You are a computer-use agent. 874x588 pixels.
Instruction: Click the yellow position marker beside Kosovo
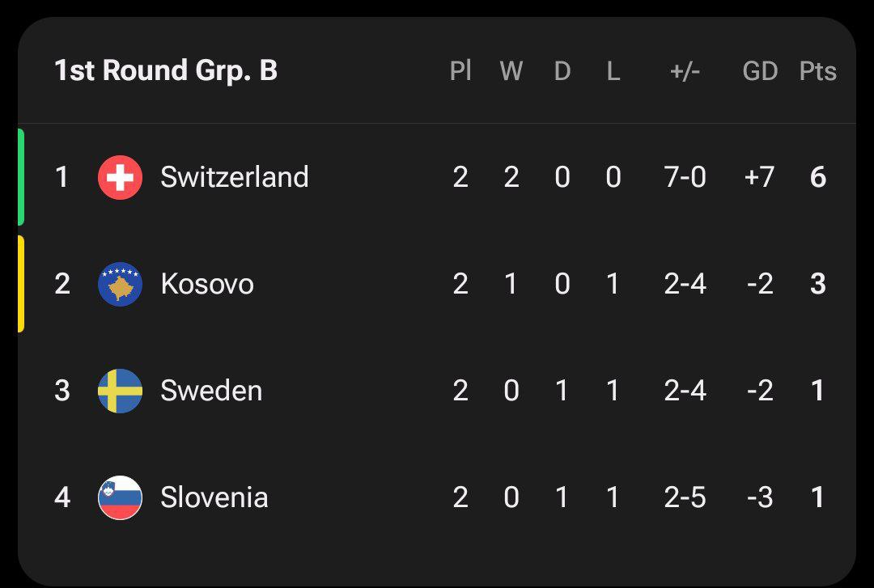click(21, 284)
